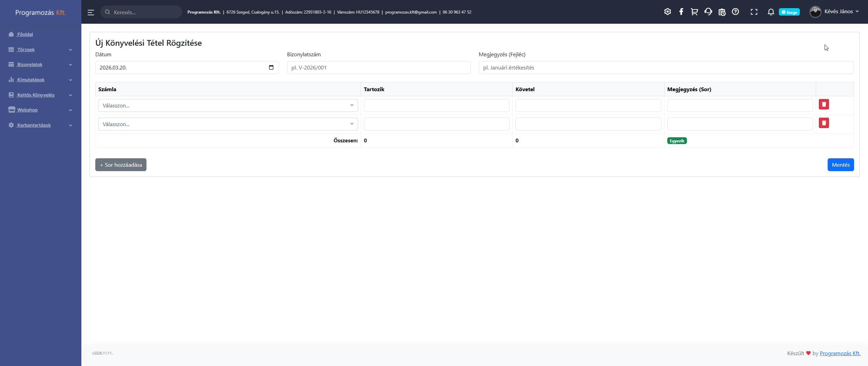Open the calendar picker in Dátum field

point(271,67)
